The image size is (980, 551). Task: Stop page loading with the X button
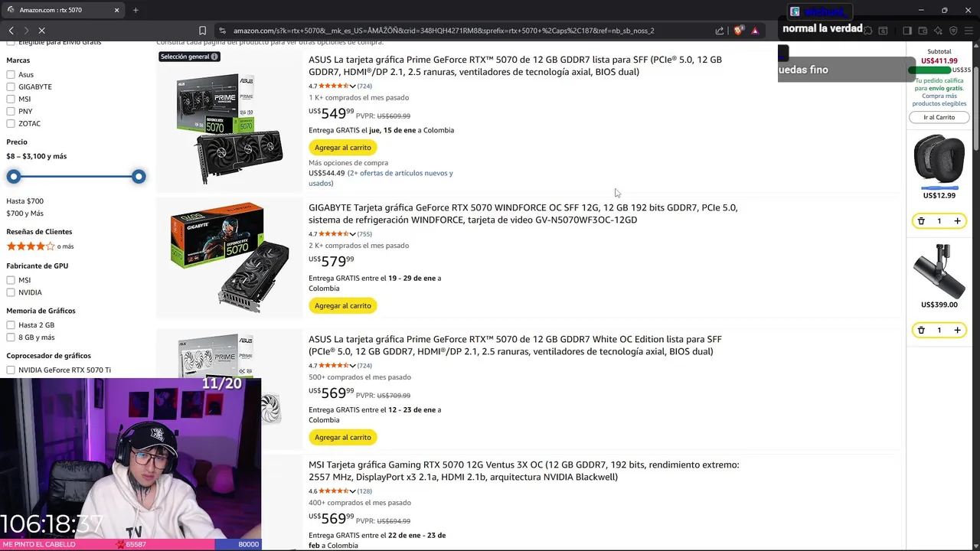click(41, 31)
